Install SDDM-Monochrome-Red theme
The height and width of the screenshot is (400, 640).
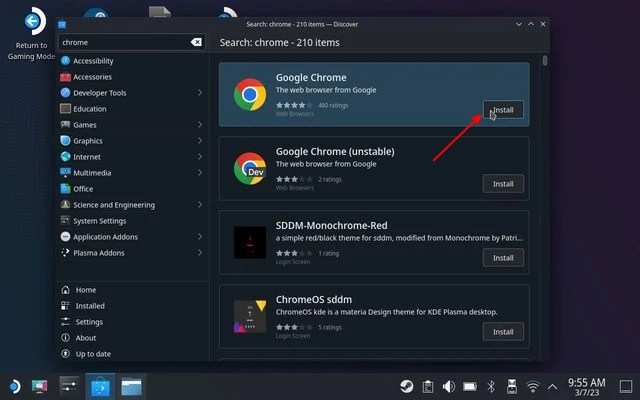click(503, 258)
